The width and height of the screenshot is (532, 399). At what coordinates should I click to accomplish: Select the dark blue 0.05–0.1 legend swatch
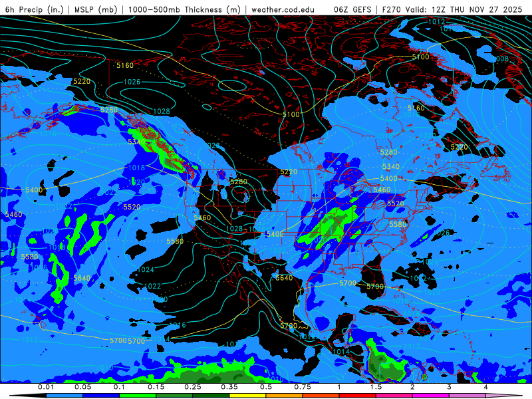(x=101, y=396)
